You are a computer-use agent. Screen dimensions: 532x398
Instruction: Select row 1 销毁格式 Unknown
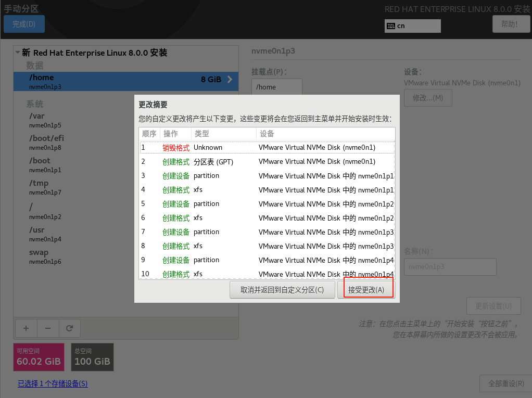pyautogui.click(x=267, y=147)
